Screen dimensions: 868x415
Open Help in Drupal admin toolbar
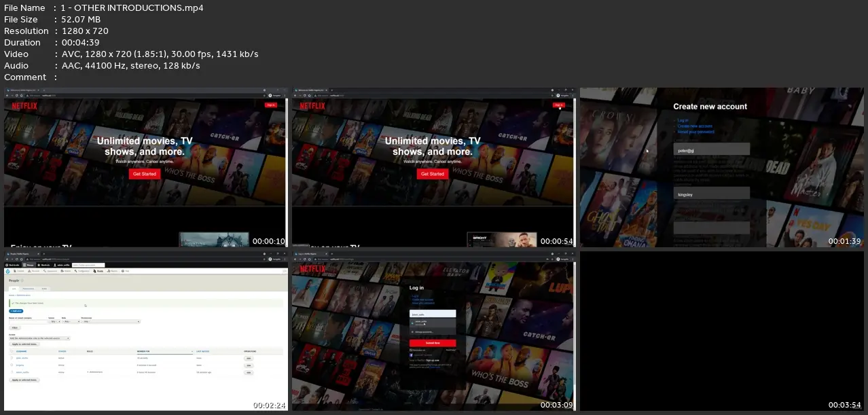tap(126, 271)
